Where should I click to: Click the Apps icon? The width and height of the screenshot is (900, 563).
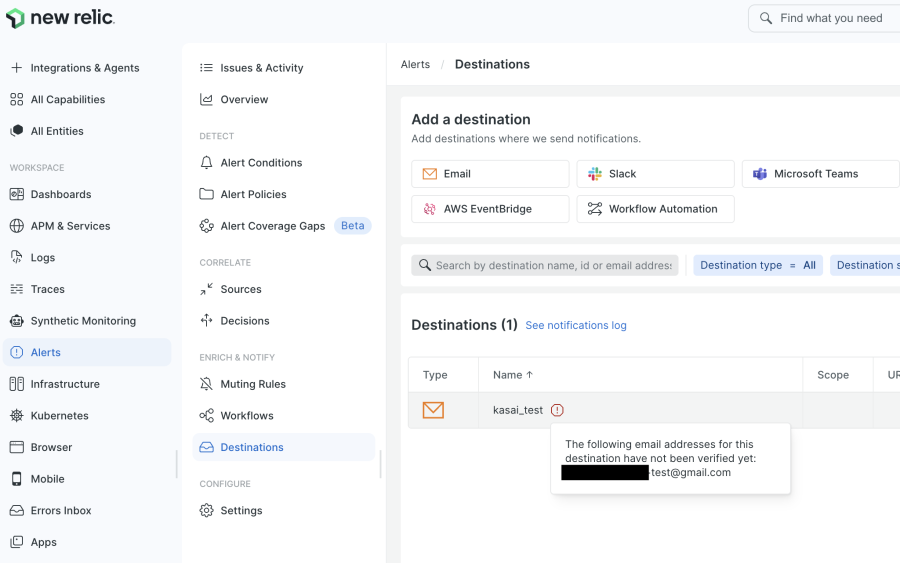[x=17, y=542]
